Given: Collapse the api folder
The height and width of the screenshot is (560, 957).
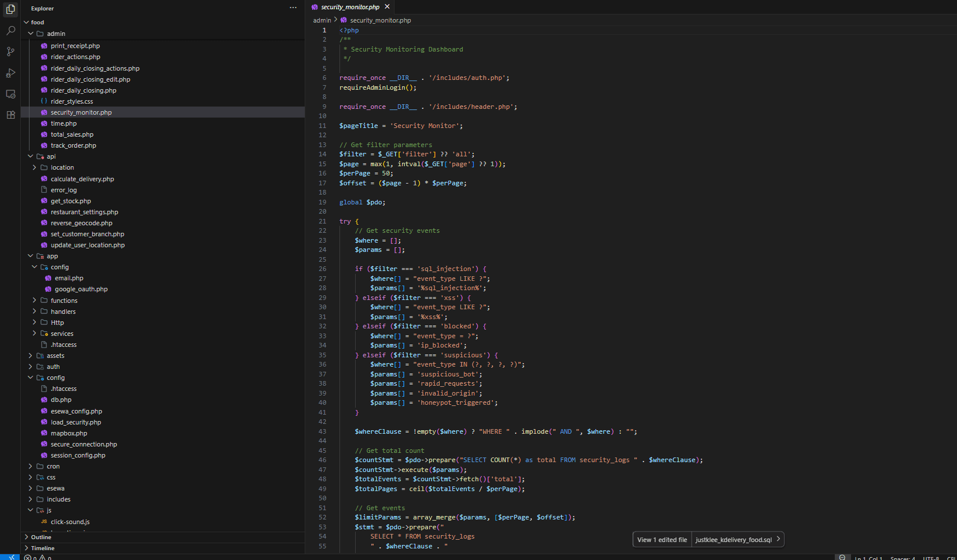Looking at the screenshot, I should [31, 156].
